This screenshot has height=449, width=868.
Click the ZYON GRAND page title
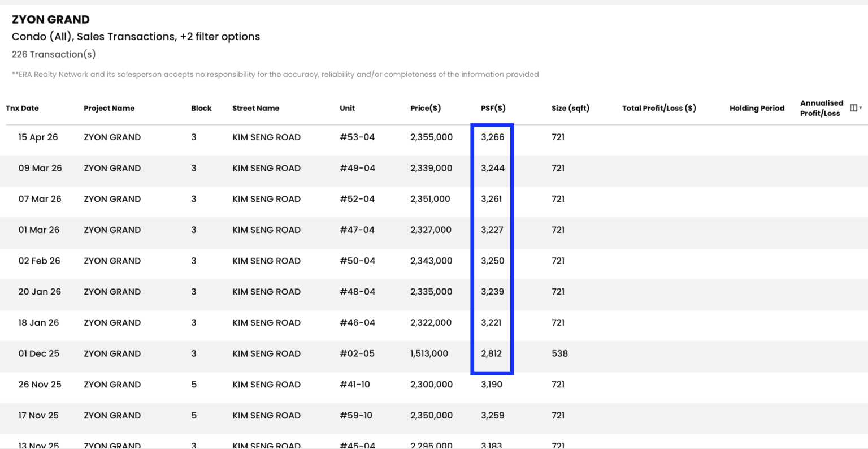51,19
